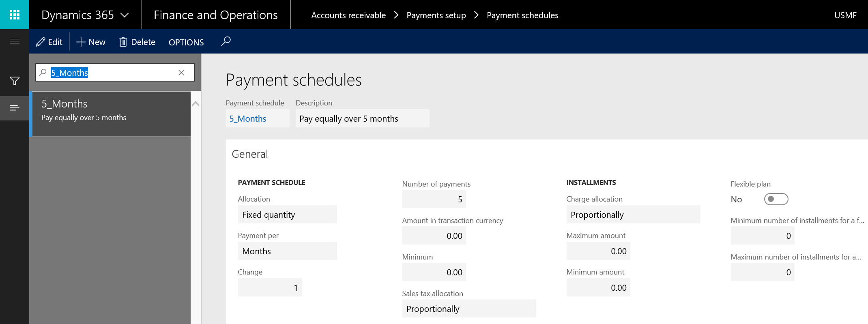Collapse the General section header

click(x=250, y=154)
